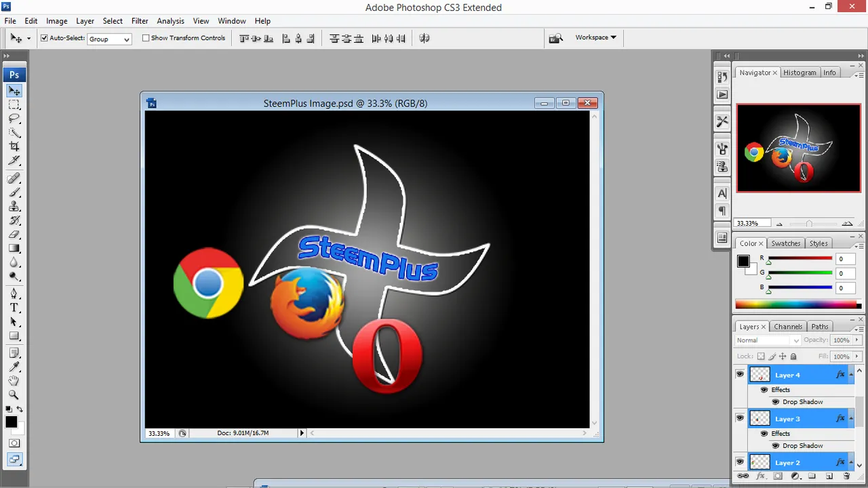Hide Layer 3 with its eye icon
Image resolution: width=868 pixels, height=488 pixels.
click(740, 418)
